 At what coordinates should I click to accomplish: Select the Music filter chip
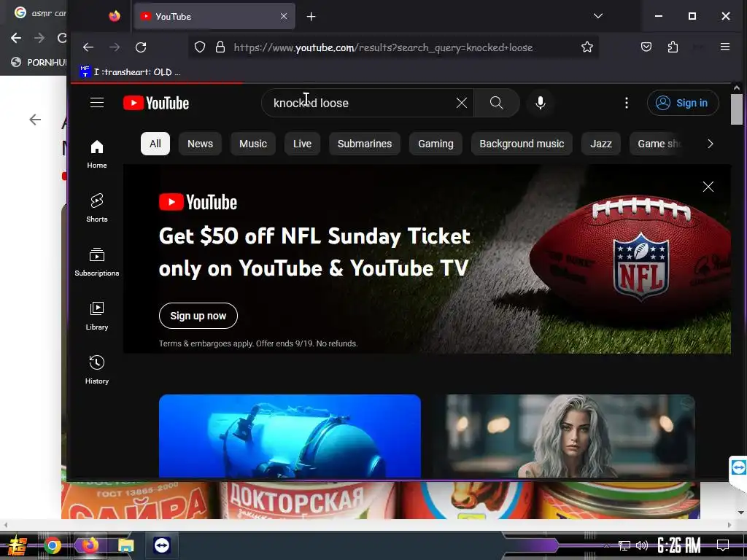pyautogui.click(x=253, y=144)
